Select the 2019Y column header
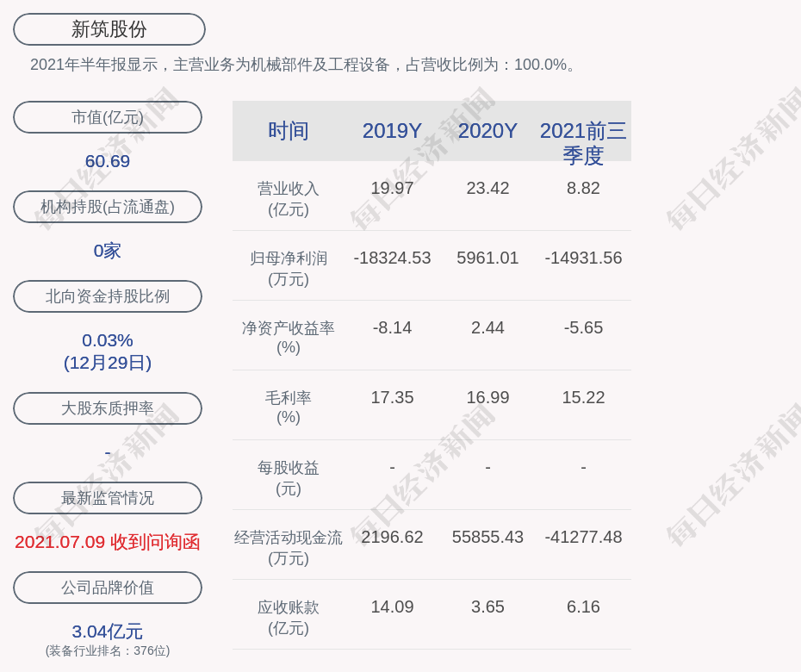The width and height of the screenshot is (801, 672). tap(392, 131)
